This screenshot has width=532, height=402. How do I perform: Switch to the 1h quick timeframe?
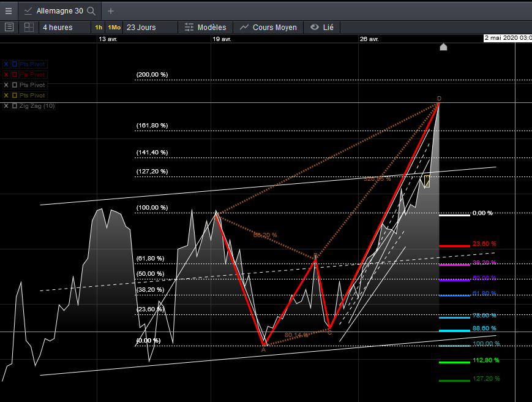(x=99, y=28)
